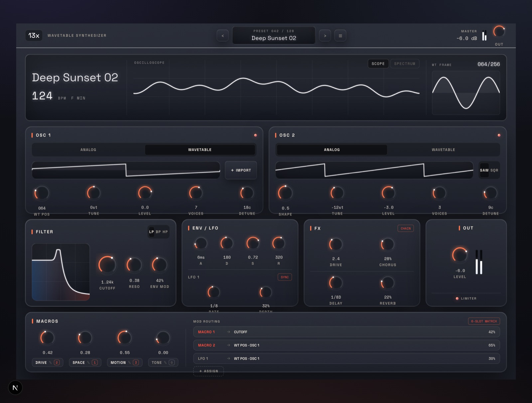Switch OSC 2 to WAVETABLE mode
The image size is (532, 403).
pyautogui.click(x=443, y=150)
